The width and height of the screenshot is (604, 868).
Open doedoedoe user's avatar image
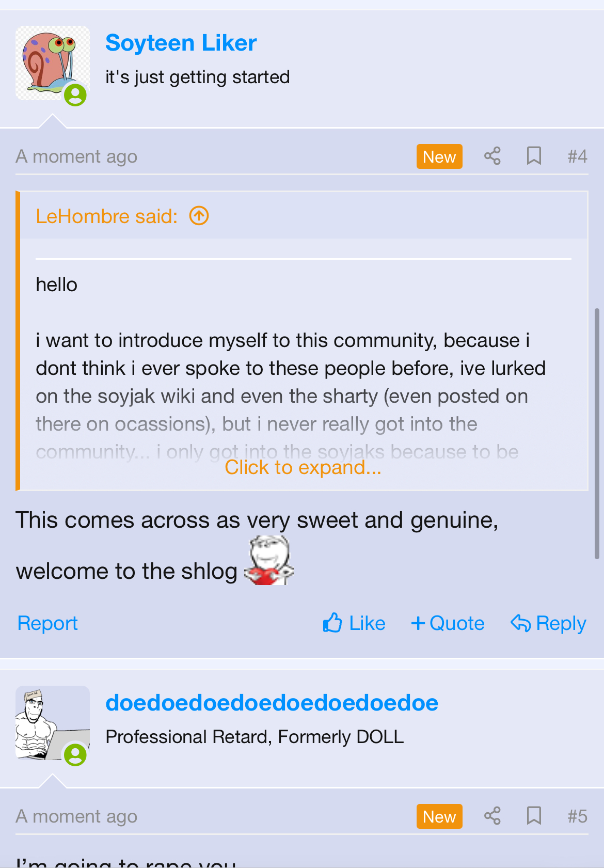pyautogui.click(x=53, y=723)
